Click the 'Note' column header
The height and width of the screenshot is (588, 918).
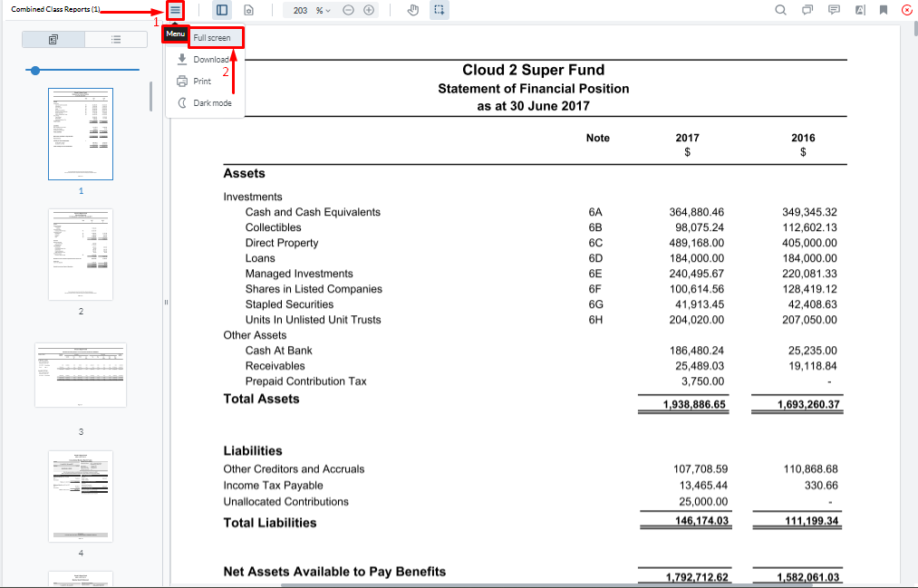[x=598, y=138]
